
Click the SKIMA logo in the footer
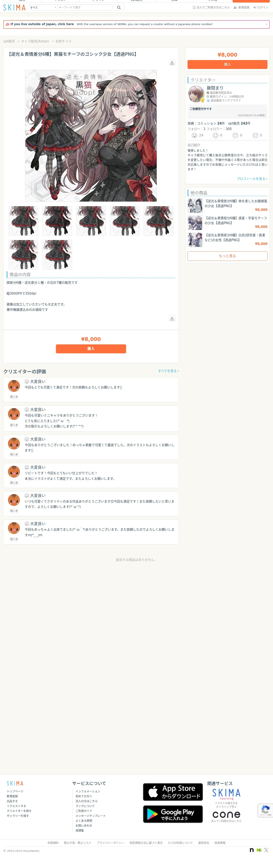(15, 783)
